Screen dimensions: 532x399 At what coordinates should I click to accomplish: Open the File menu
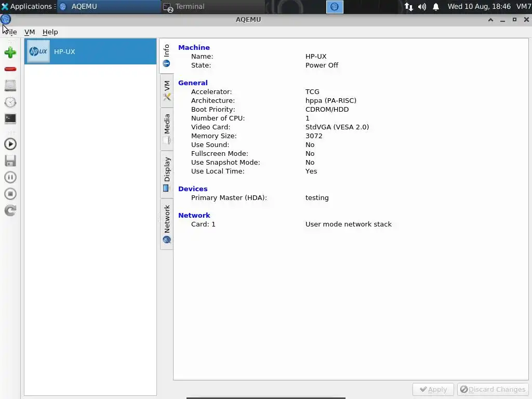(x=10, y=32)
